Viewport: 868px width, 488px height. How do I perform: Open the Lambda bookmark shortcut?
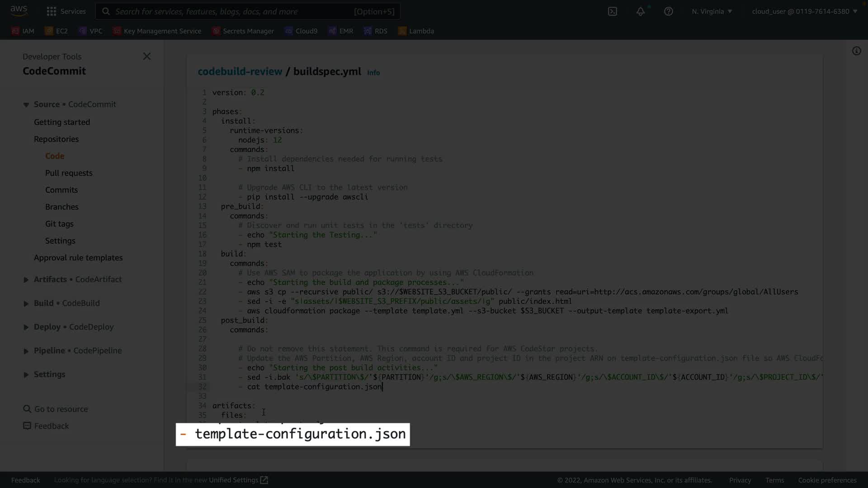click(416, 31)
